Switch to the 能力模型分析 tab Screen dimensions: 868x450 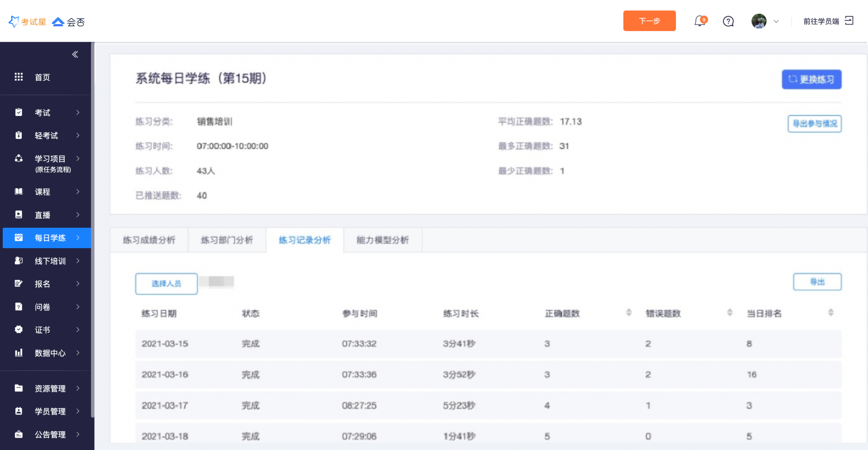click(x=383, y=240)
